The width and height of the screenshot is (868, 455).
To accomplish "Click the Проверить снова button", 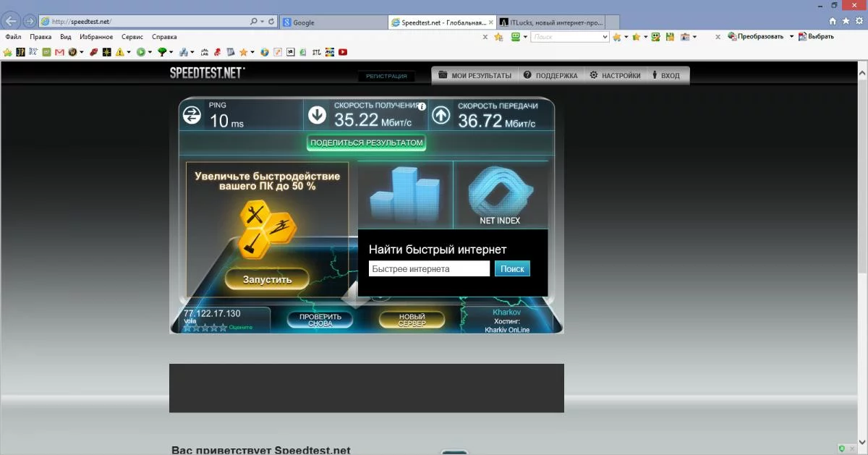I will point(320,320).
